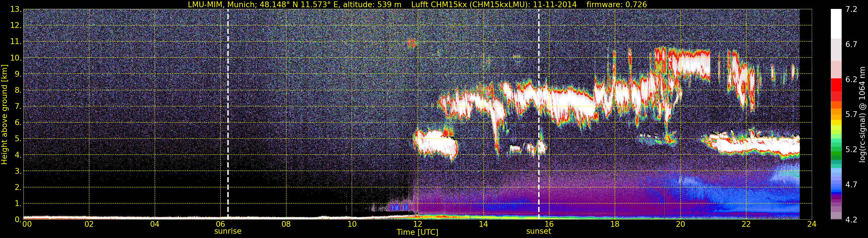Click the time axis tick '10'
The height and width of the screenshot is (238, 868).
pos(352,224)
